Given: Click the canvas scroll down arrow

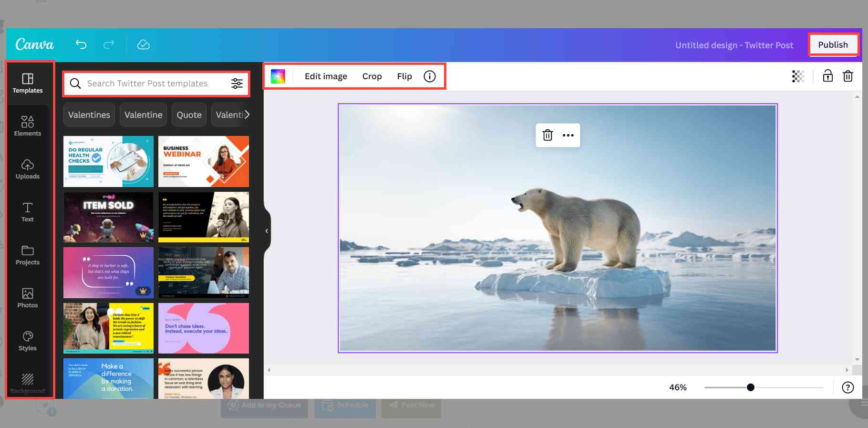Looking at the screenshot, I should (x=857, y=359).
